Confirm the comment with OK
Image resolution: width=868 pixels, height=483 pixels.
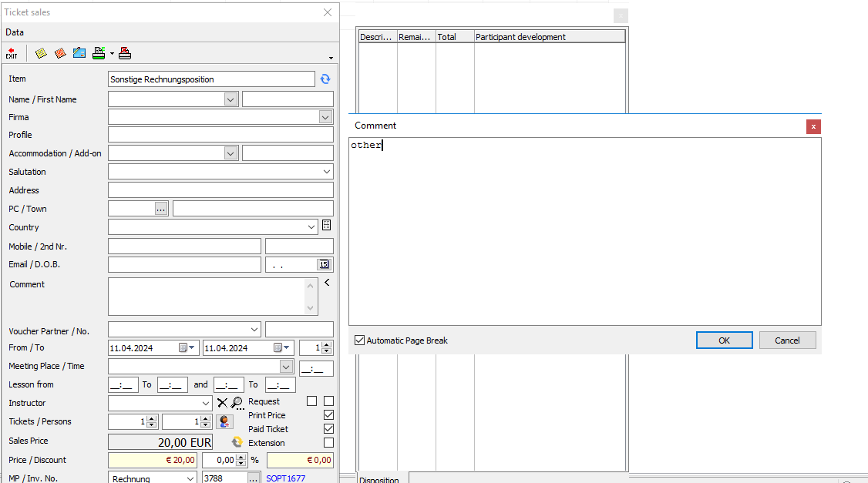click(724, 340)
